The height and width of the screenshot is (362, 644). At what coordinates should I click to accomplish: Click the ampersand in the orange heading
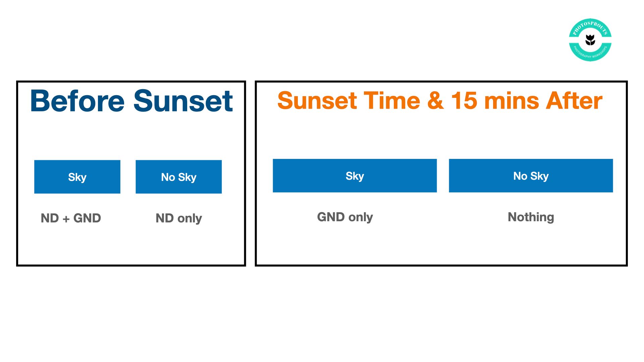pos(435,101)
